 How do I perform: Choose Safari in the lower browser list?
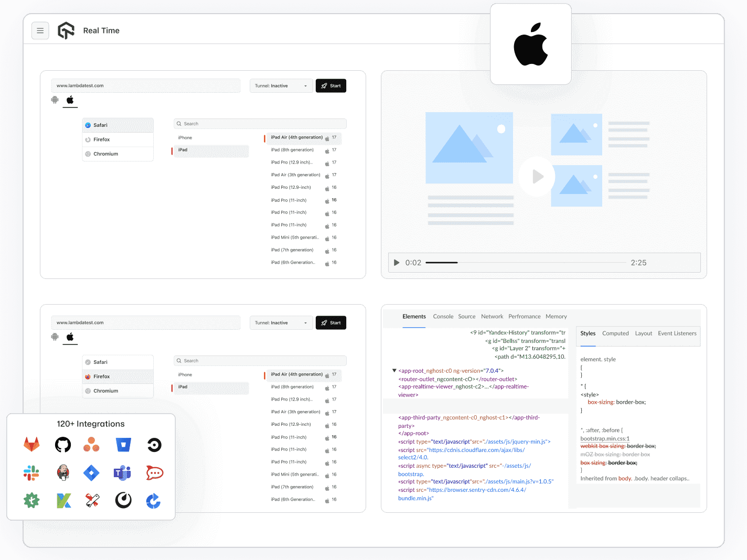(x=118, y=362)
